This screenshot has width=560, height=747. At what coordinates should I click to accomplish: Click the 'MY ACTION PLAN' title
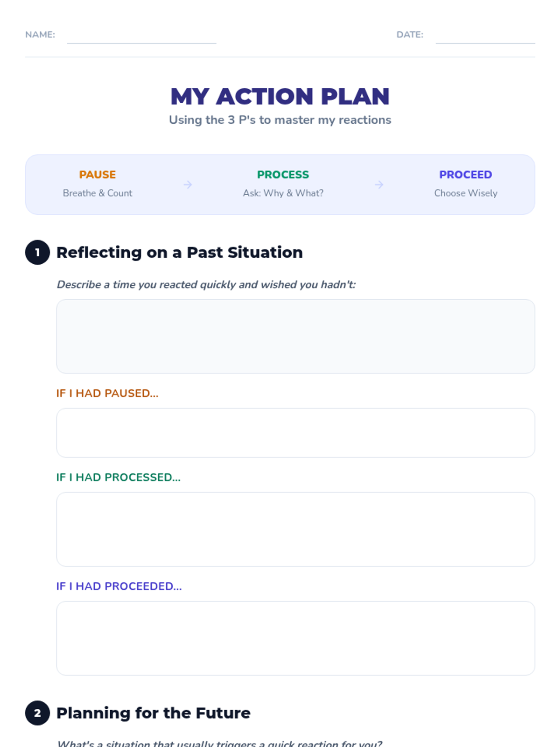[280, 97]
